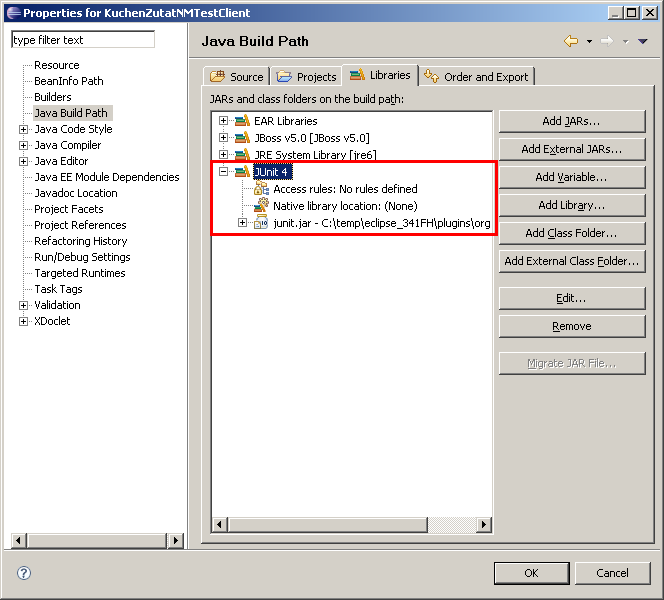The height and width of the screenshot is (600, 664).
Task: Click the Libraries tab books icon
Action: tap(357, 75)
